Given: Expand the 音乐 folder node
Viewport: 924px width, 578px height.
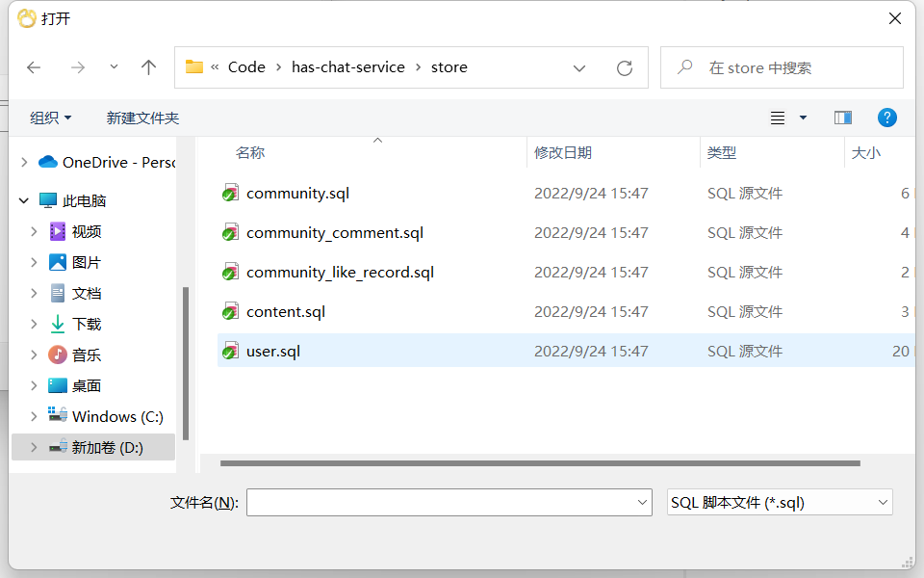Looking at the screenshot, I should (35, 355).
